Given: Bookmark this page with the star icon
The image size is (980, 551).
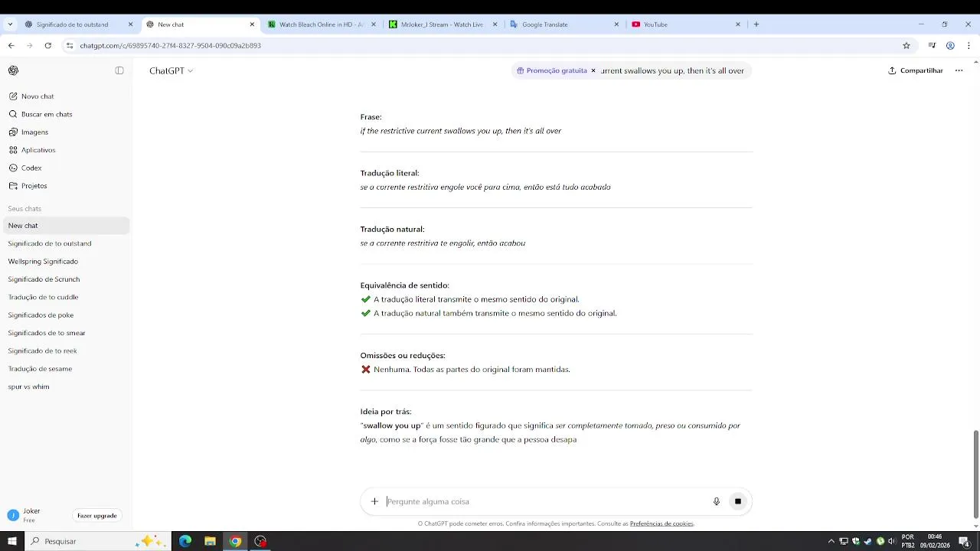Looking at the screenshot, I should (906, 46).
